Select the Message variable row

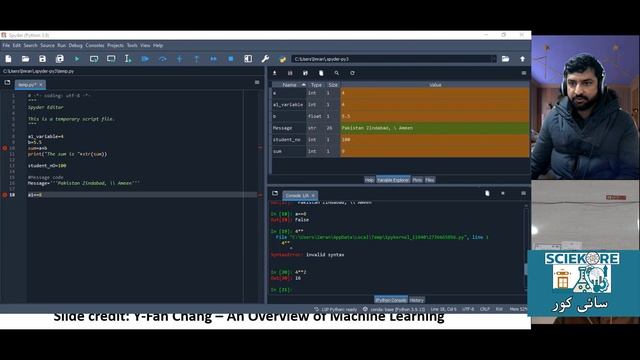tap(401, 128)
